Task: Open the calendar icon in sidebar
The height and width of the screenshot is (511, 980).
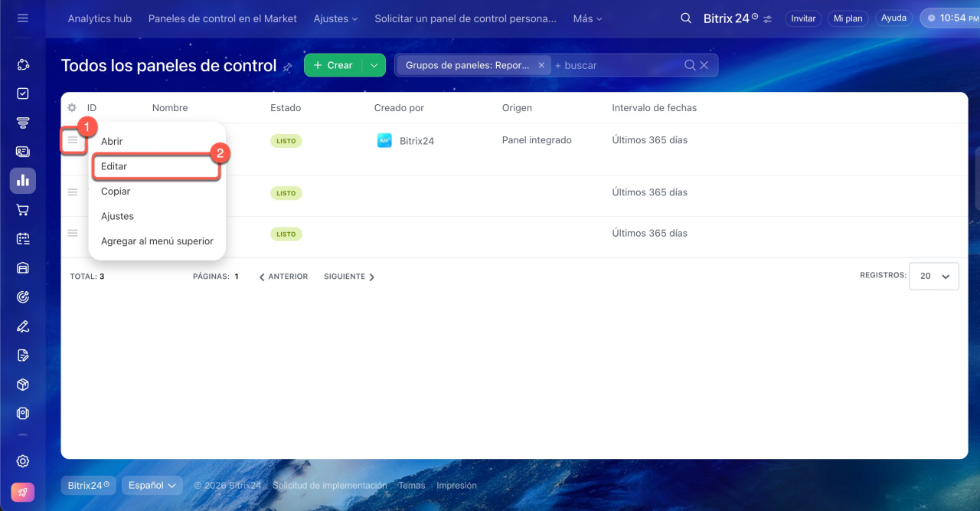Action: tap(23, 239)
